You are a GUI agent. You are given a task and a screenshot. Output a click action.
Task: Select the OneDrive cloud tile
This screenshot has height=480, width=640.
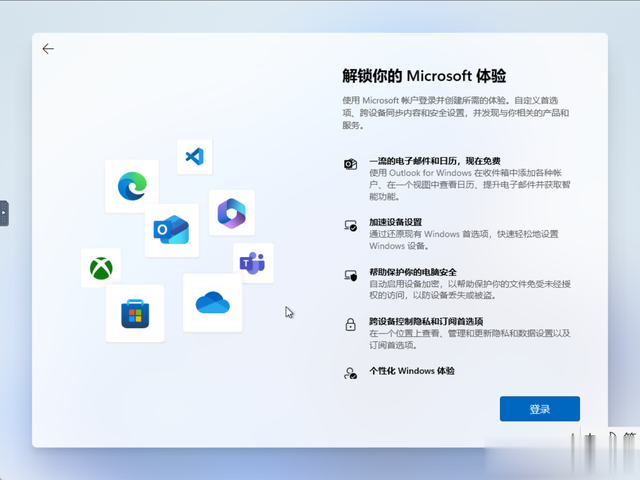tap(213, 303)
